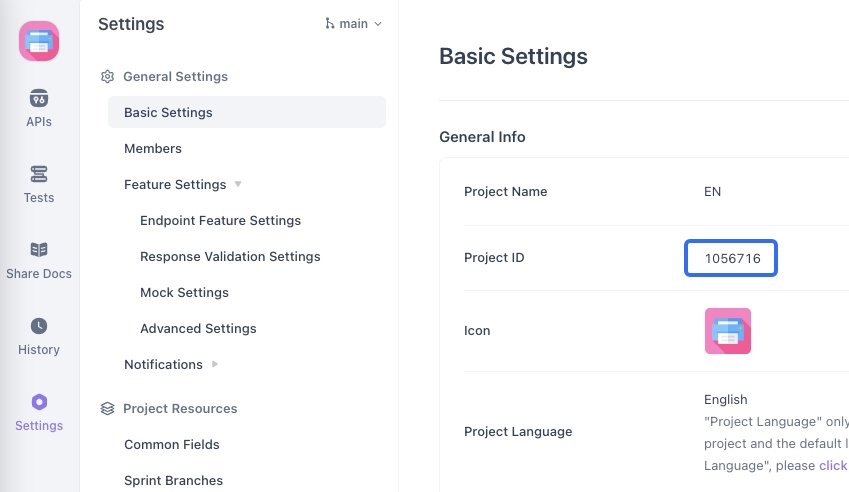Image resolution: width=849 pixels, height=492 pixels.
Task: Click the Project ID 1056716 field
Action: (x=732, y=258)
